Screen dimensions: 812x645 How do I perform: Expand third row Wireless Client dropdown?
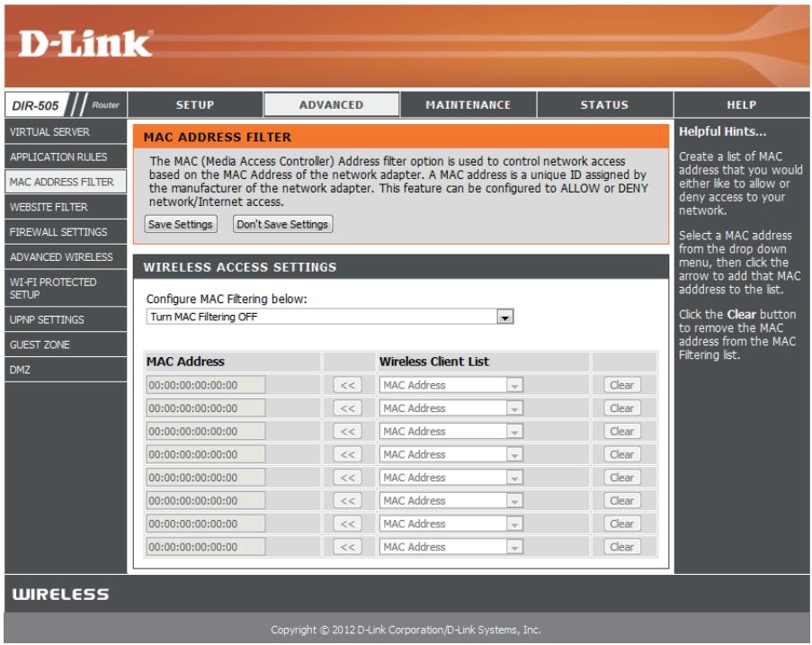tap(451, 431)
